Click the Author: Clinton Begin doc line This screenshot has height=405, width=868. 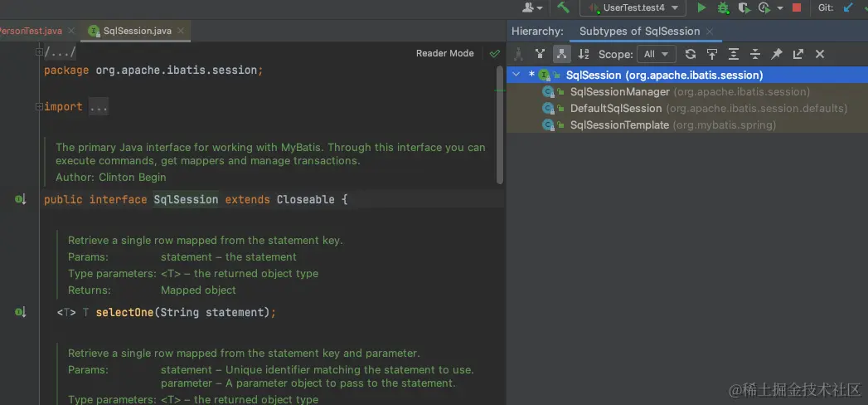coord(111,178)
